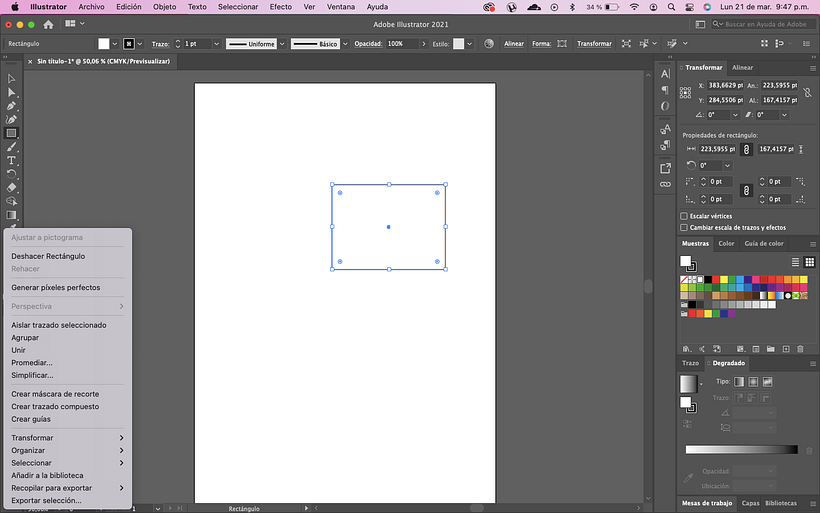Screen dimensions: 820x513
Task: Enable Cambiar escala de trazos y efectos
Action: click(x=684, y=227)
